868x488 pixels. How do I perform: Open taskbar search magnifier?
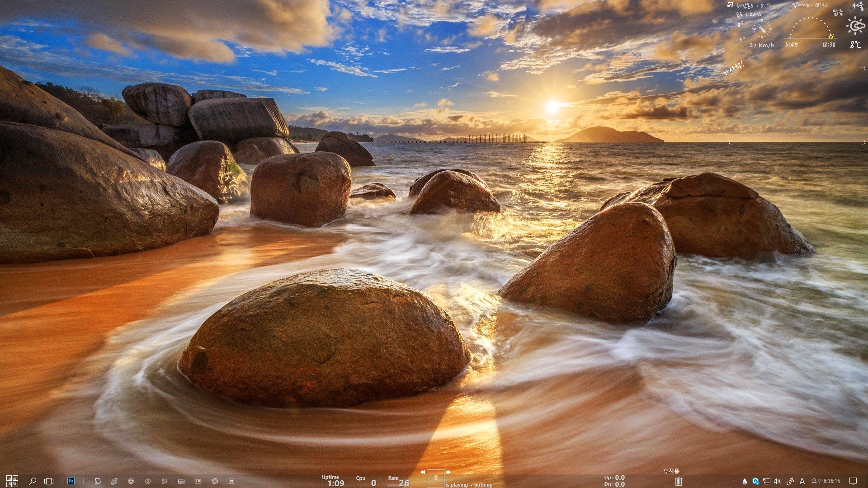pos(33,481)
